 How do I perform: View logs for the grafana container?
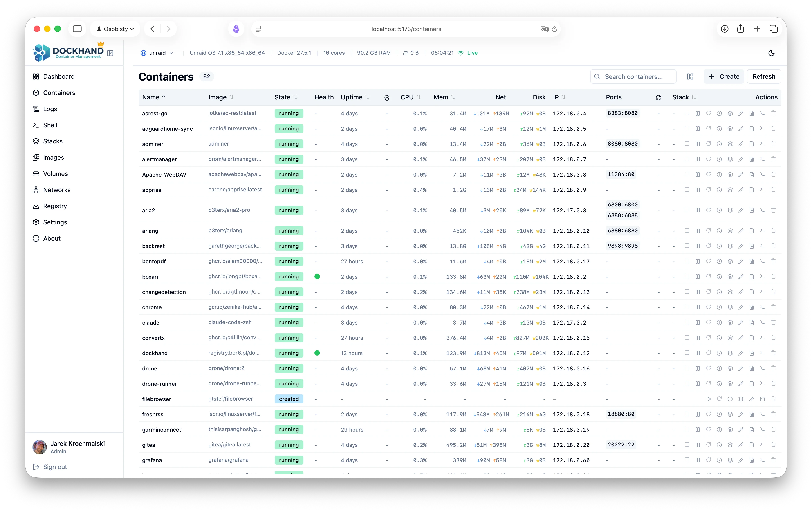pos(752,460)
